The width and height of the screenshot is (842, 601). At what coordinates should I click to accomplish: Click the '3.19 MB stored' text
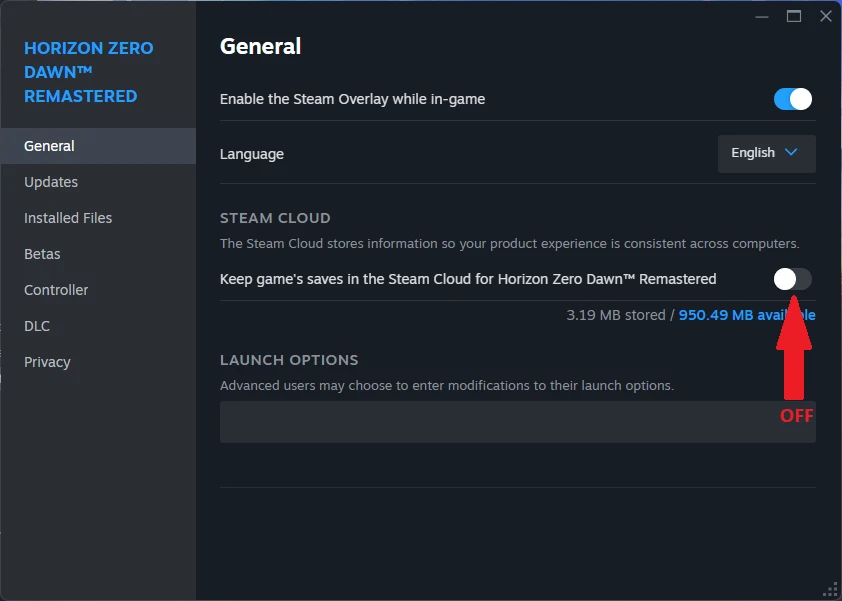[616, 315]
